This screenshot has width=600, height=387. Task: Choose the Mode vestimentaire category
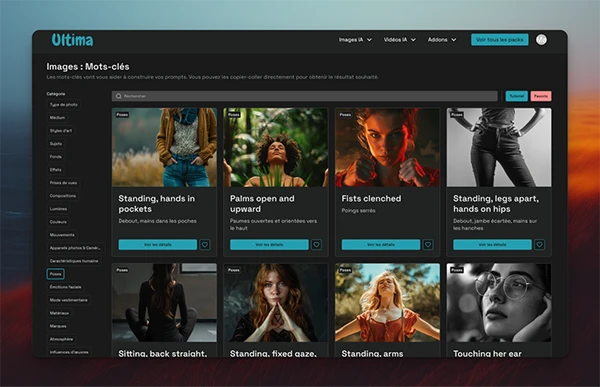point(68,300)
